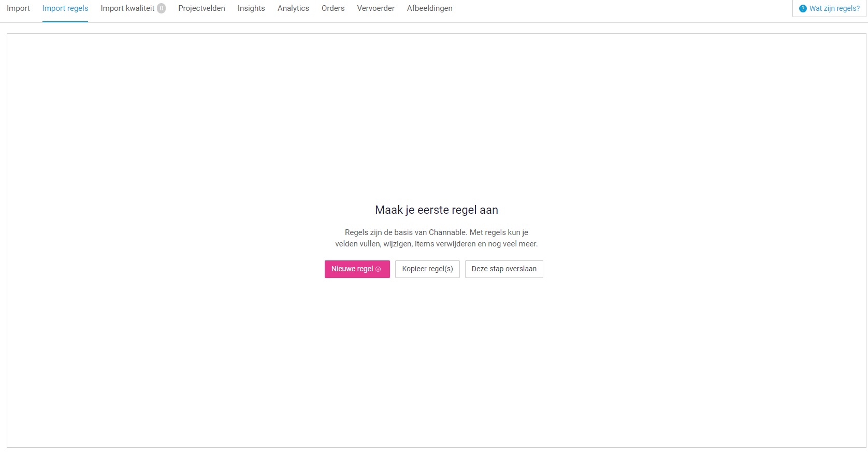Switch to the Orders tab
Screen dimensions: 868x454
tap(333, 8)
